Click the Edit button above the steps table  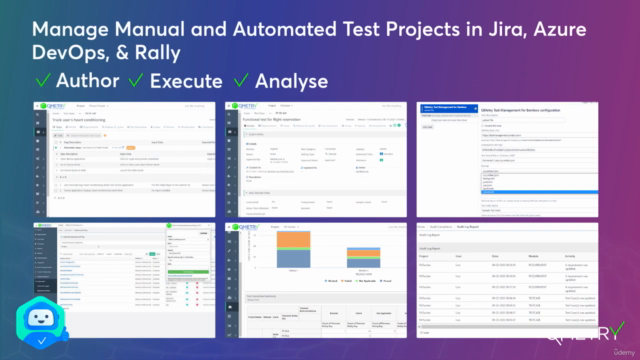(x=59, y=136)
